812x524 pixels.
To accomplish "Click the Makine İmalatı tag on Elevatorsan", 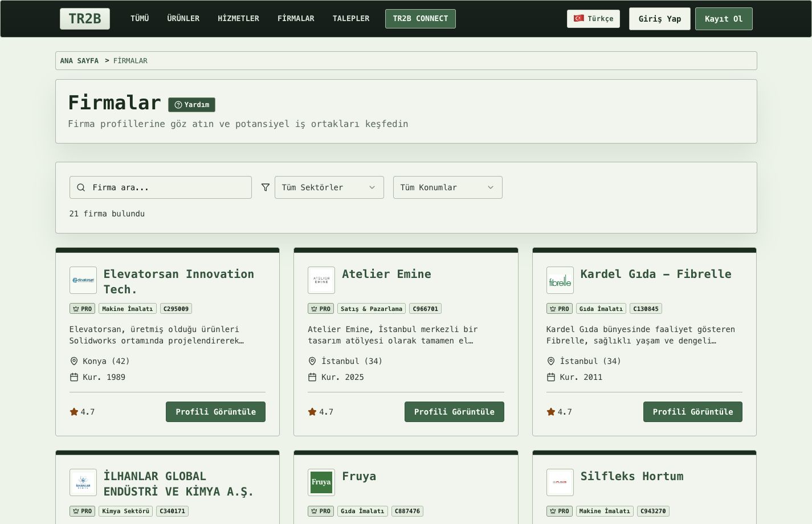I will 128,309.
